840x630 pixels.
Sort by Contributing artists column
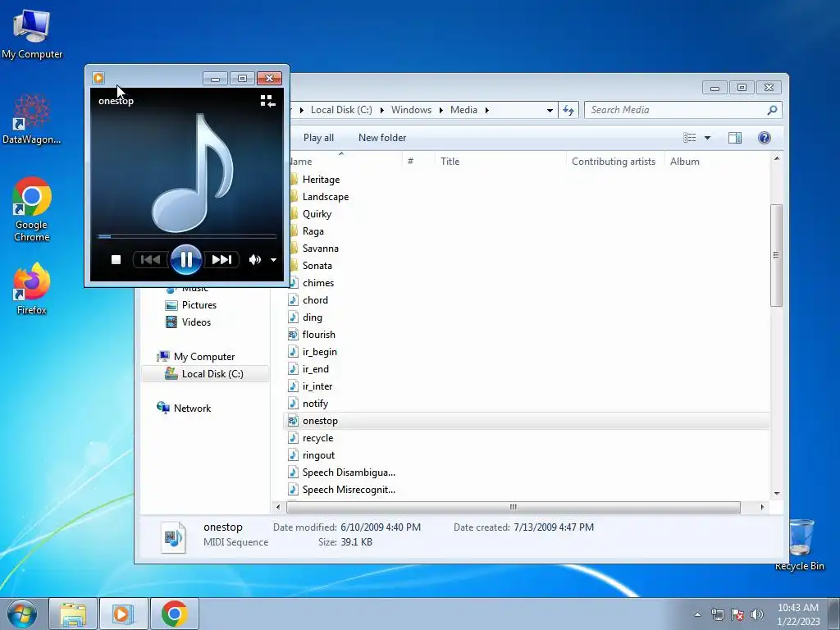[614, 162]
